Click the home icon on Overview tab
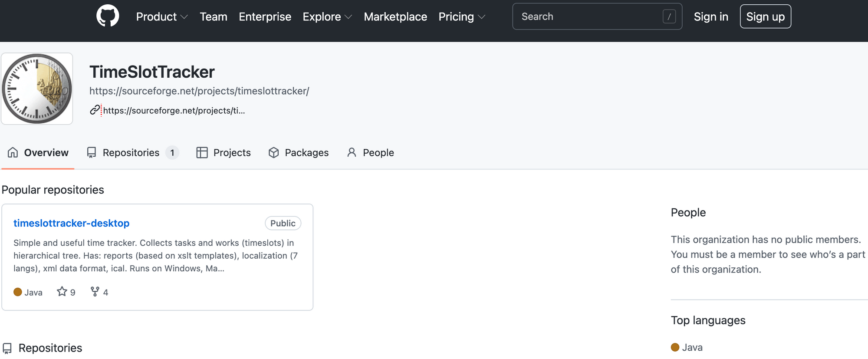Viewport: 868px width, 359px height. tap(13, 152)
